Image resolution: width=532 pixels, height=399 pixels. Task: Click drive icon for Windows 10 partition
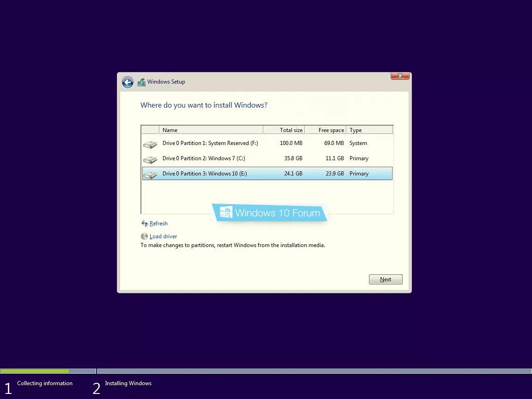click(x=150, y=175)
